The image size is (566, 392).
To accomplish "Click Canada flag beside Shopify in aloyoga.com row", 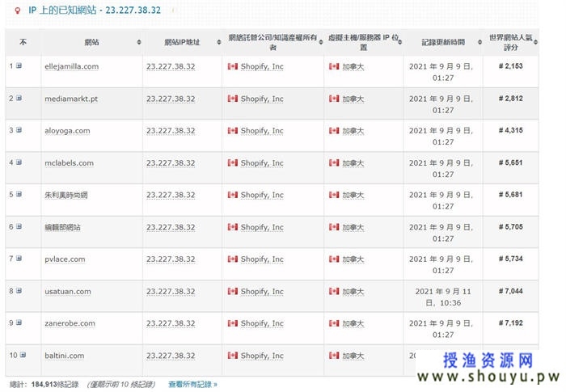I will coord(233,131).
